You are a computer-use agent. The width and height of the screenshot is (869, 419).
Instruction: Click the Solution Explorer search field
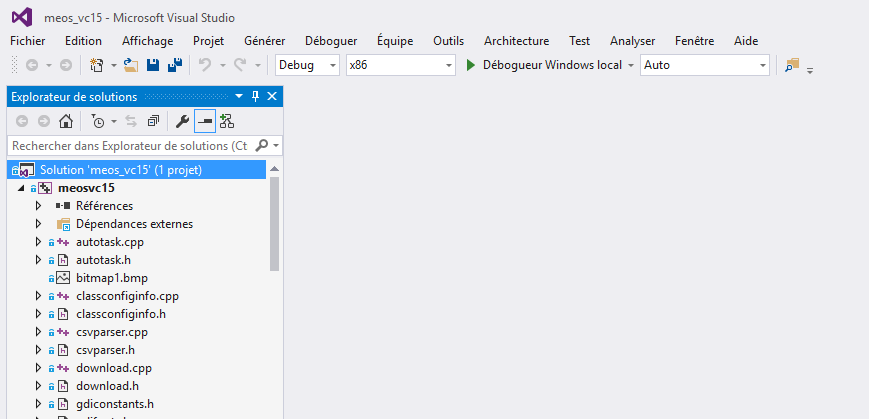(x=130, y=146)
